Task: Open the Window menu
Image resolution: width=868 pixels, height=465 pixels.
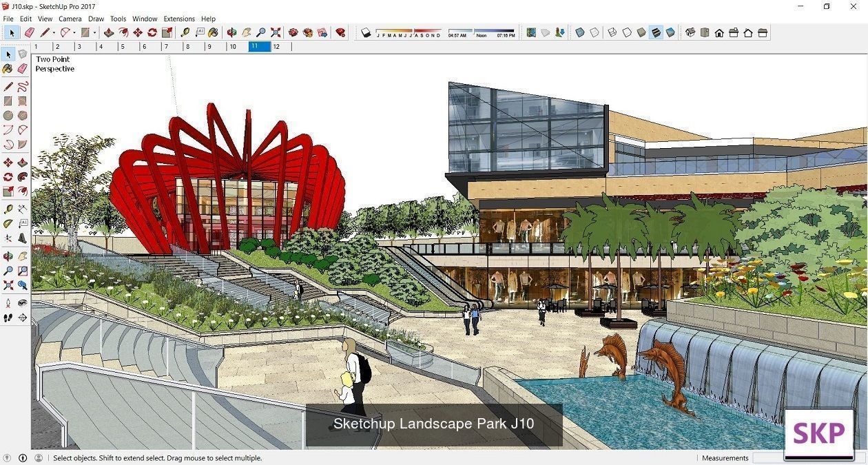Action: [x=145, y=19]
